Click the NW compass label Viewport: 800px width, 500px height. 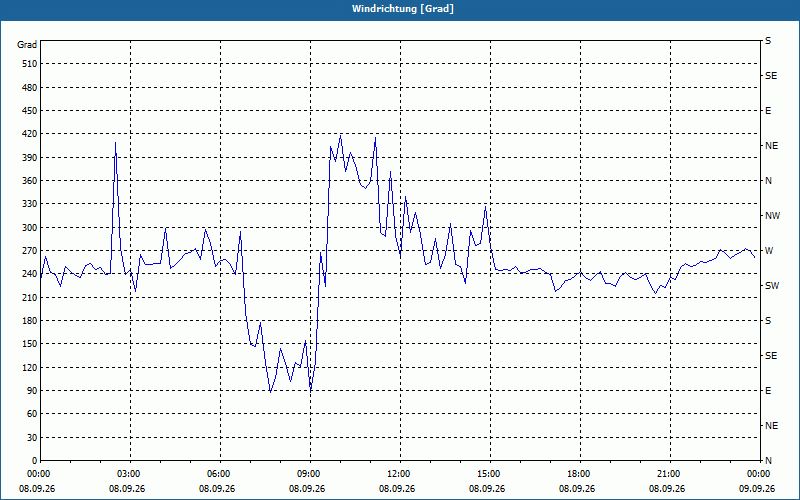[772, 216]
